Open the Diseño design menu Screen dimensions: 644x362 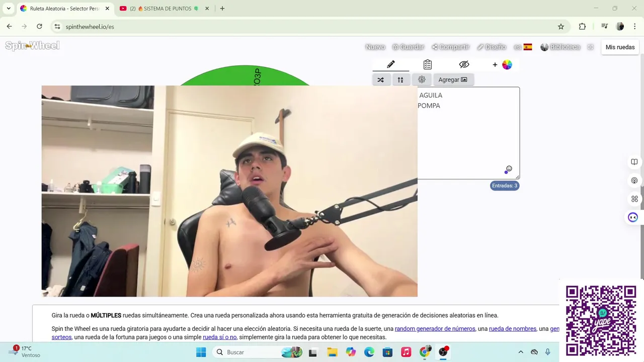pos(492,47)
